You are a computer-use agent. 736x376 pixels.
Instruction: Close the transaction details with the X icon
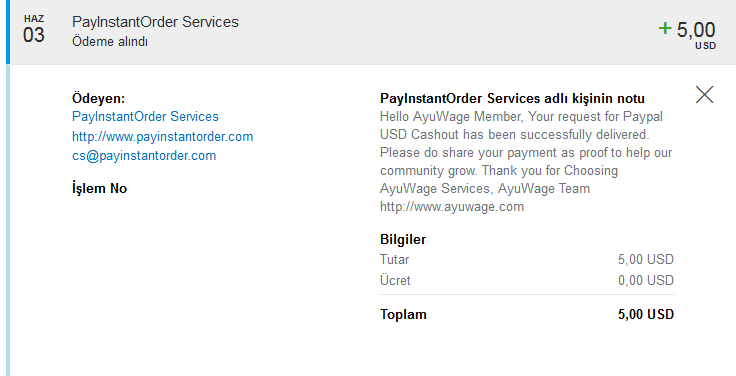click(704, 95)
